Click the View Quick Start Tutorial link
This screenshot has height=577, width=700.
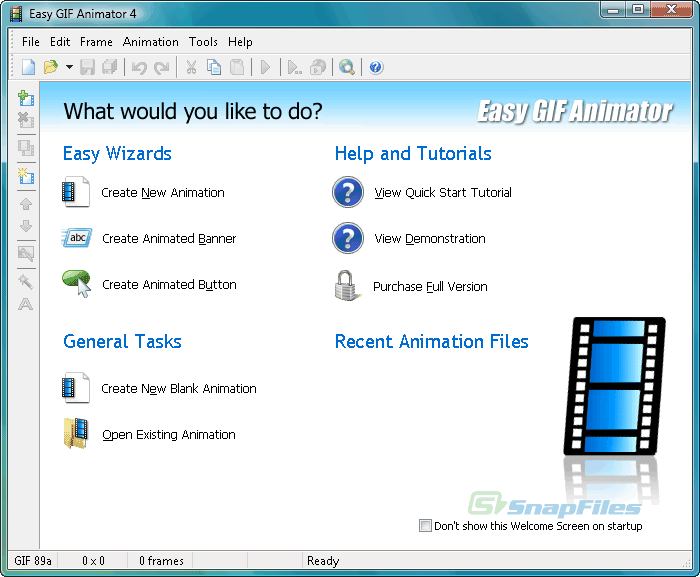point(443,193)
